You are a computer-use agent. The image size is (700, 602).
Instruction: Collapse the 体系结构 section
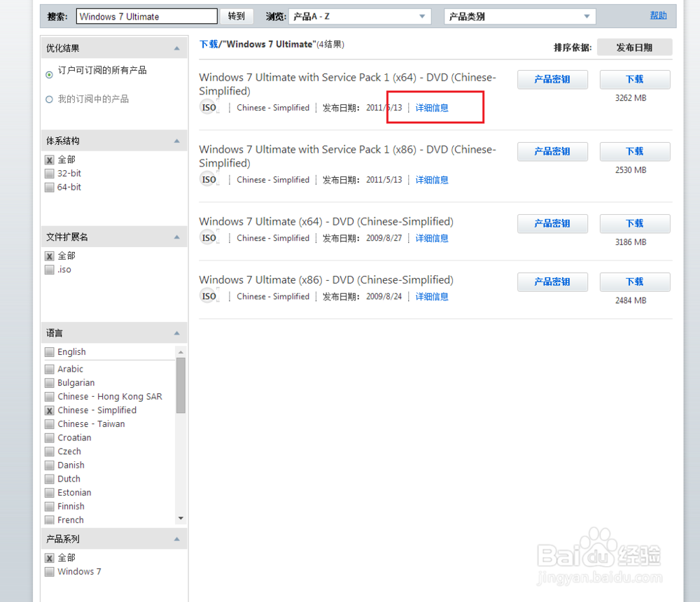(177, 141)
